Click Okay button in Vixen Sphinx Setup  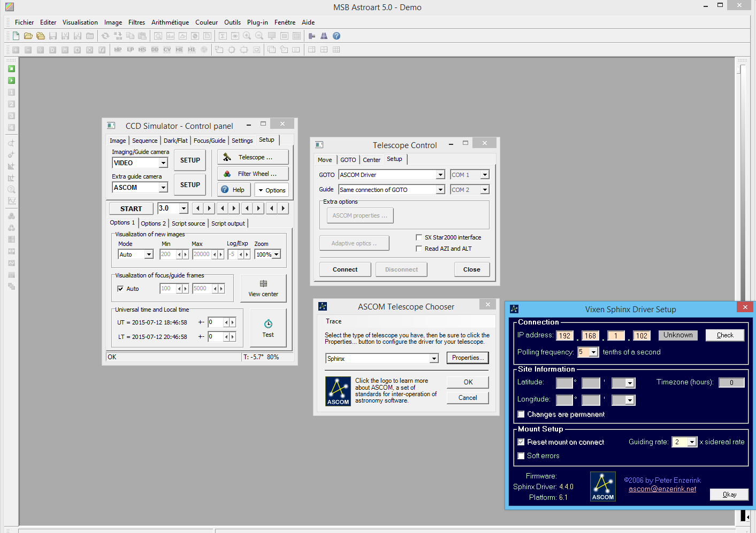[729, 495]
